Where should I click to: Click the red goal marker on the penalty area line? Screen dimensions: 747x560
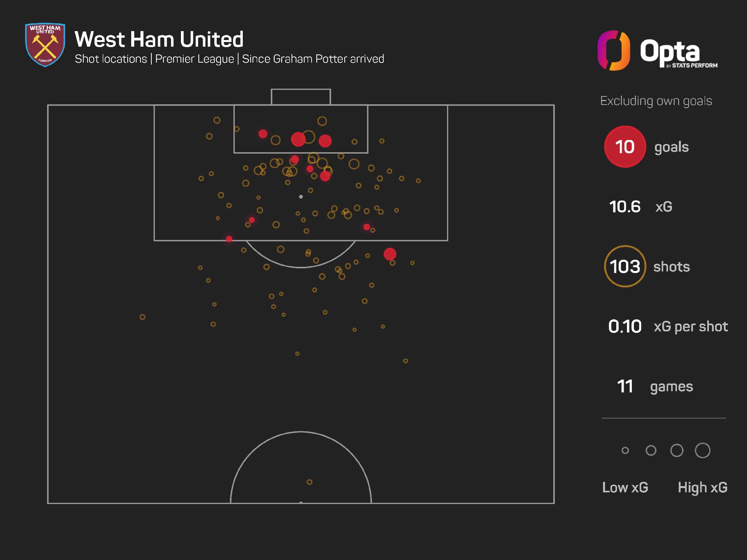[229, 239]
